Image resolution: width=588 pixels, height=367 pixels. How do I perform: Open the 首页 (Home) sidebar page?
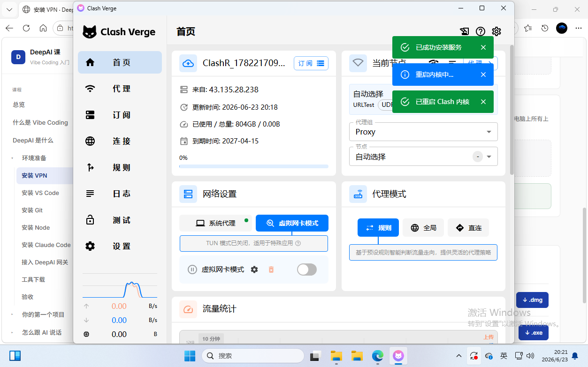pos(120,62)
